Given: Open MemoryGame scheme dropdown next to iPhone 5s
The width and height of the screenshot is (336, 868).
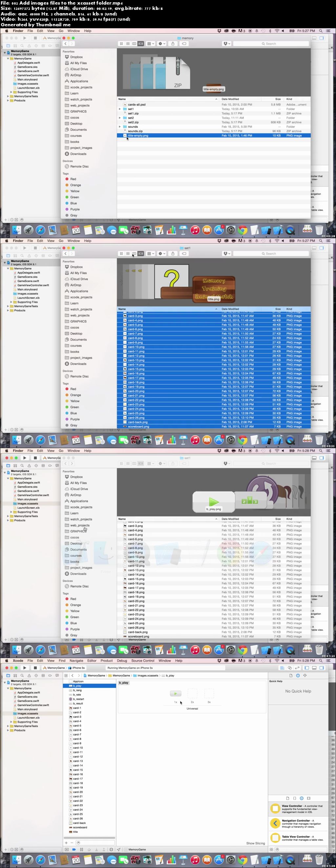Looking at the screenshot, I should pos(54,668).
